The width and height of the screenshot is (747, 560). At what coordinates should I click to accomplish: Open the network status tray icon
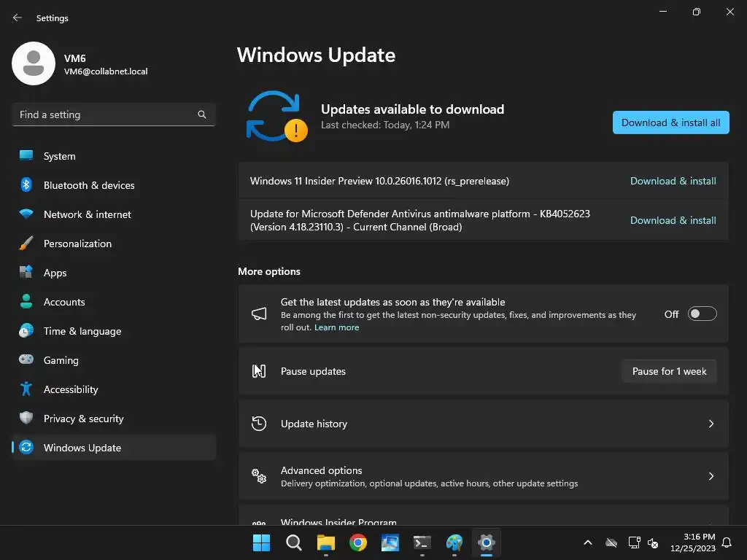point(634,542)
